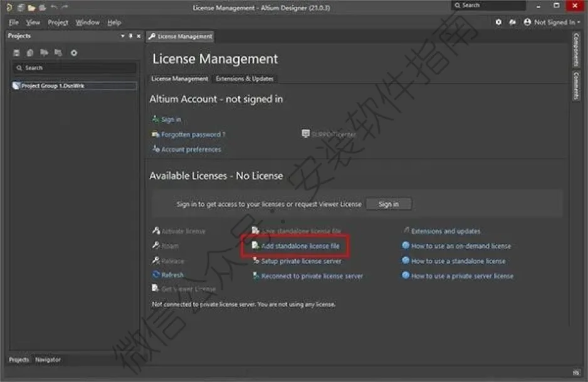Click the Sign in link under Altium Account
This screenshot has height=382, width=588.
tap(171, 120)
